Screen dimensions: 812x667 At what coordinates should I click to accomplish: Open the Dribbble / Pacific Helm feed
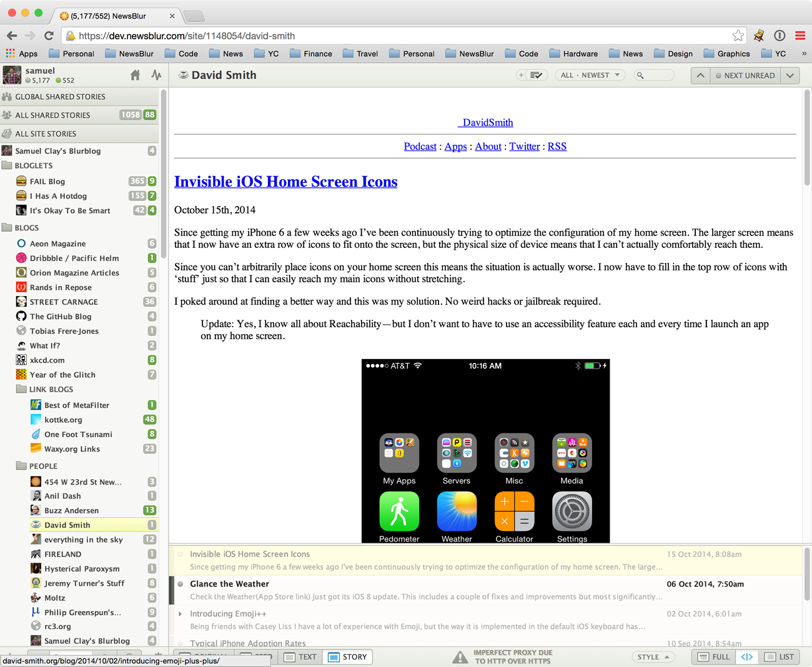point(79,258)
